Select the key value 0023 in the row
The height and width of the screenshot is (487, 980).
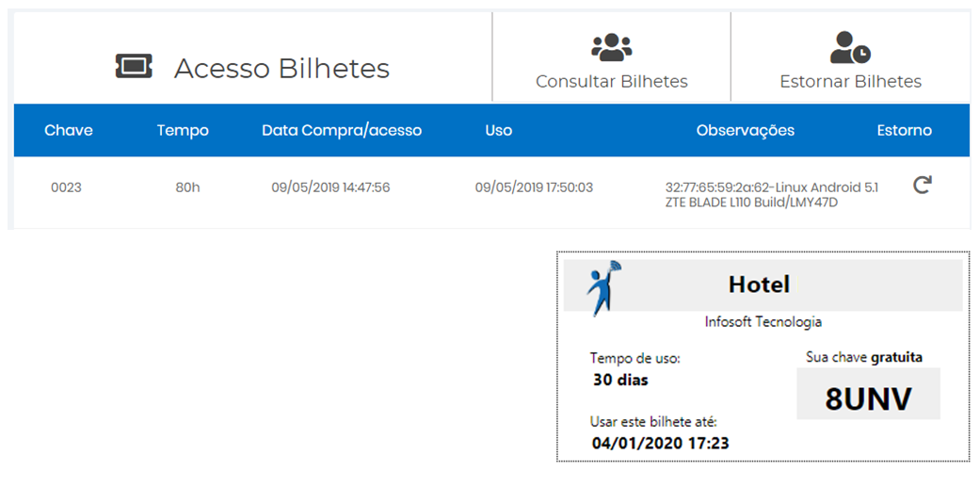[x=66, y=187]
